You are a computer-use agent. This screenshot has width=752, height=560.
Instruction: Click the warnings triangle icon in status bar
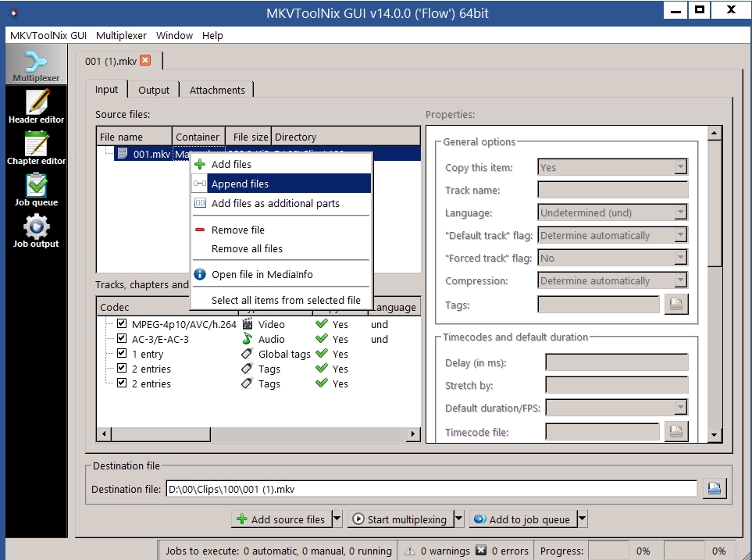tap(409, 551)
